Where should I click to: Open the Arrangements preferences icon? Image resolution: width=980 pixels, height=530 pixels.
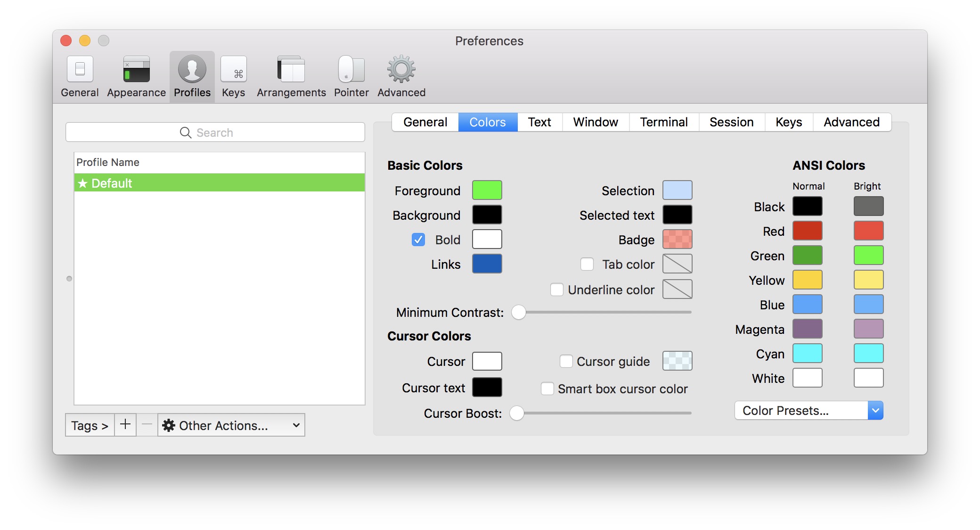(x=291, y=70)
